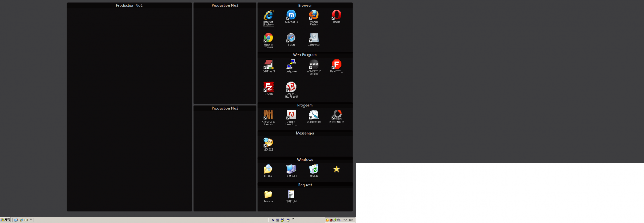Launch Maxthon 3 browser
Screen dimensions: 644x223
click(x=291, y=15)
